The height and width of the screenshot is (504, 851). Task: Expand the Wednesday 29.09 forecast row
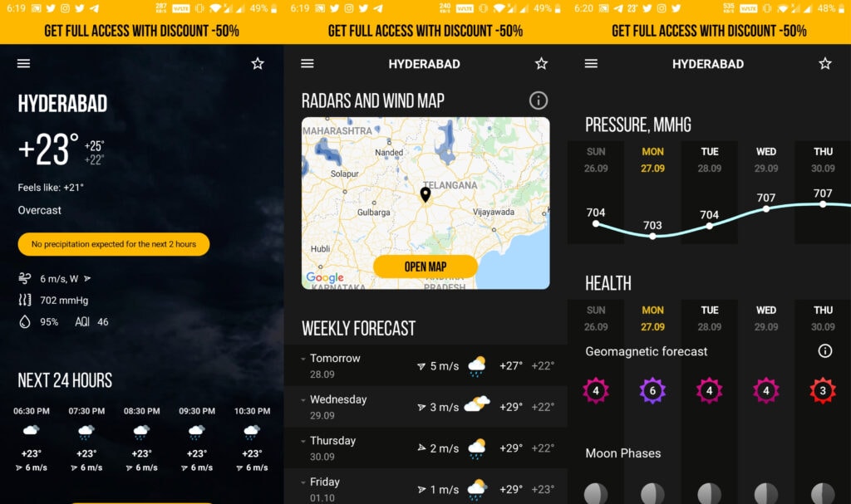[425, 407]
